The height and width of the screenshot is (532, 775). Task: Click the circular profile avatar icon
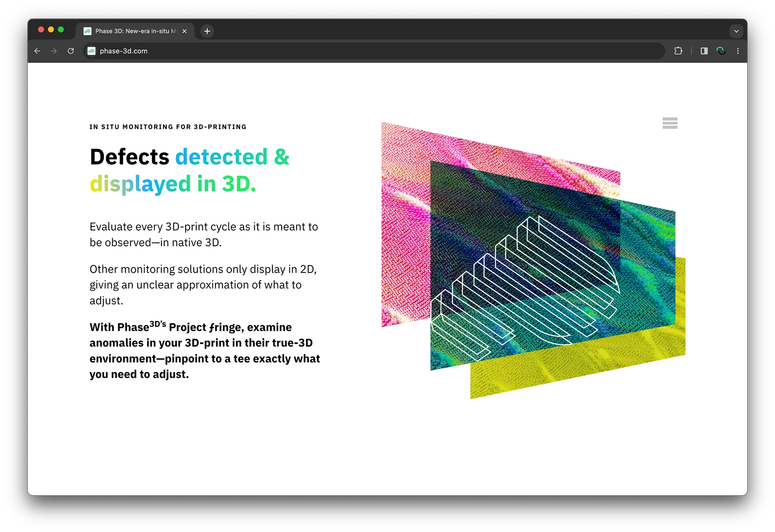point(721,51)
